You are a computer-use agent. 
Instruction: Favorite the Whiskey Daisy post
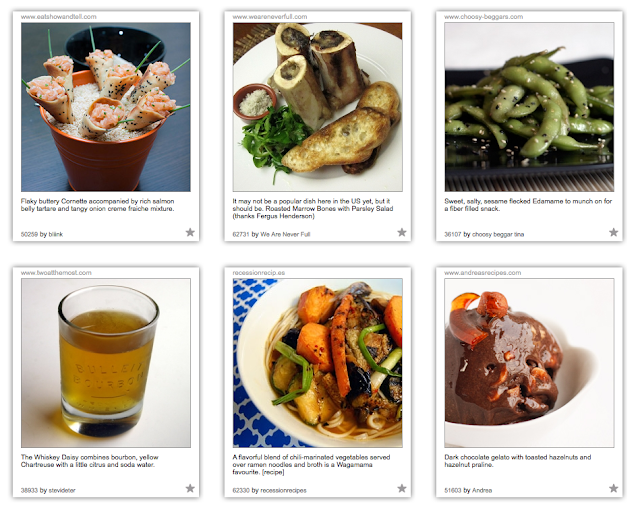click(190, 488)
